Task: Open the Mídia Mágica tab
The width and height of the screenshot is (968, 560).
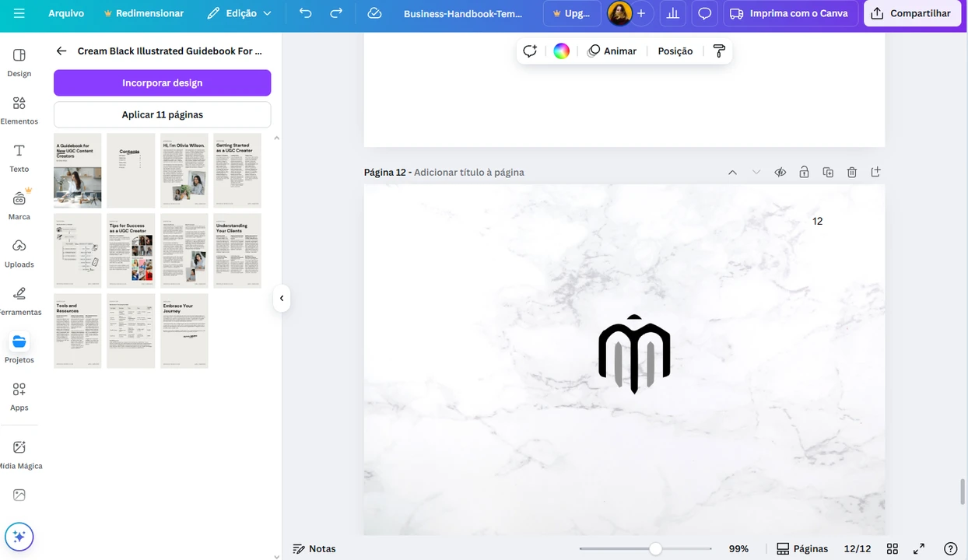Action: click(x=19, y=455)
